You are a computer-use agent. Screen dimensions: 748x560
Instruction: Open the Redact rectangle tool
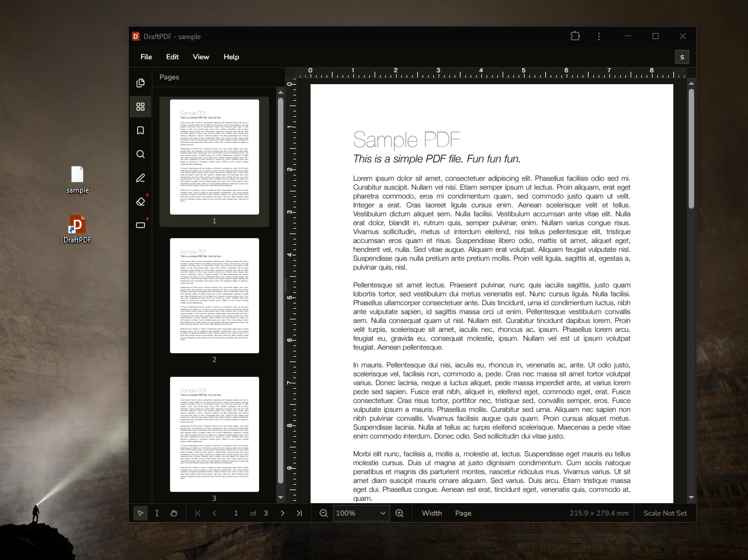(x=140, y=225)
